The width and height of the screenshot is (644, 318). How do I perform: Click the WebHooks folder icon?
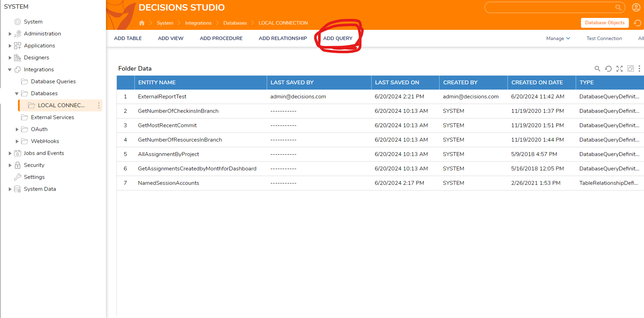pyautogui.click(x=25, y=141)
